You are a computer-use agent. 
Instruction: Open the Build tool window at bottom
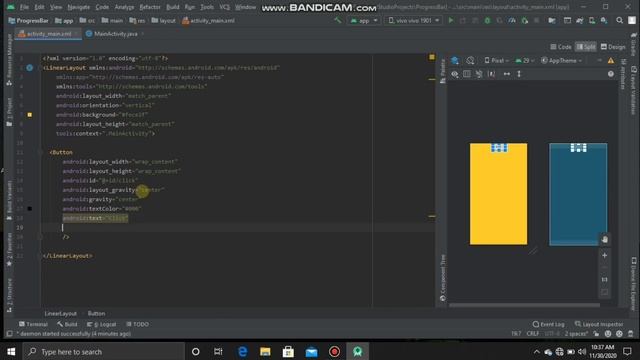pyautogui.click(x=67, y=324)
